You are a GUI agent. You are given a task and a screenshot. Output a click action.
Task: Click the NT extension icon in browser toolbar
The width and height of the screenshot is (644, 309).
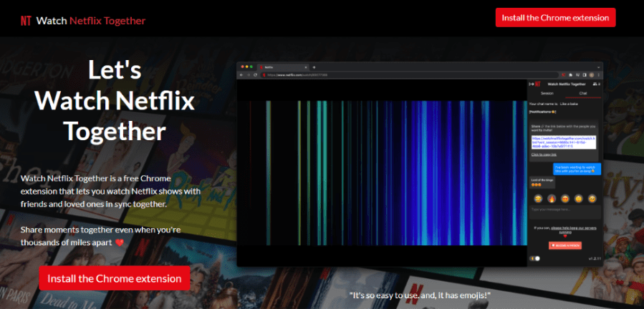(x=564, y=75)
